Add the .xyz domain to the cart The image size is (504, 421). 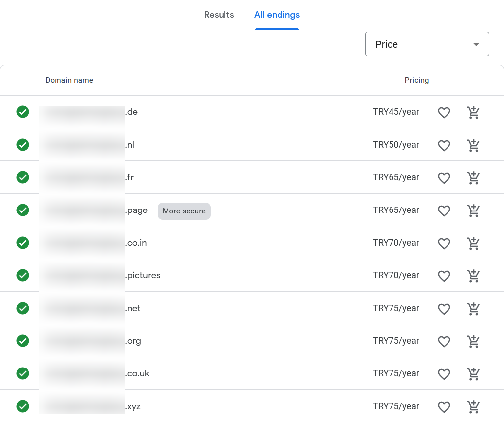(x=473, y=407)
